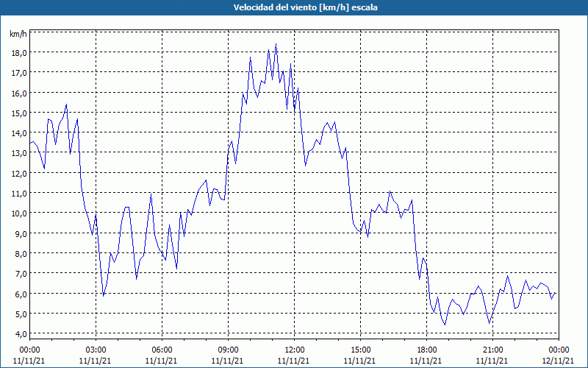Click the 17,0 y-axis label

coord(20,73)
